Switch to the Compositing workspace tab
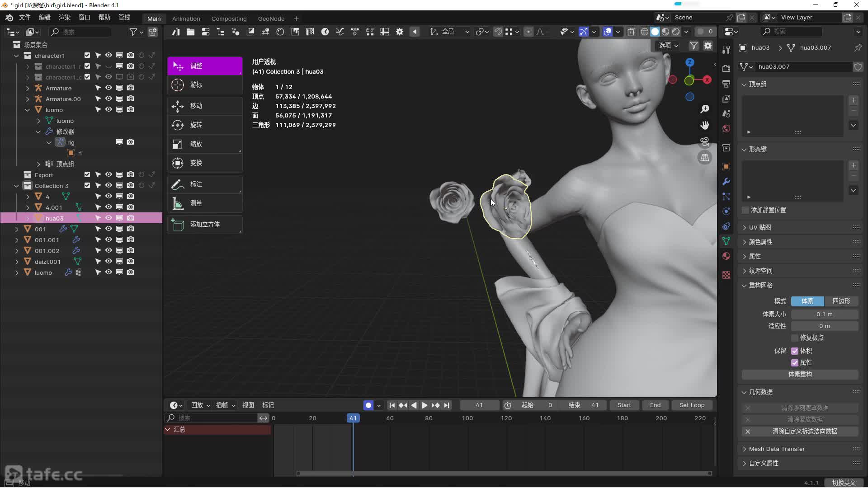 (229, 19)
